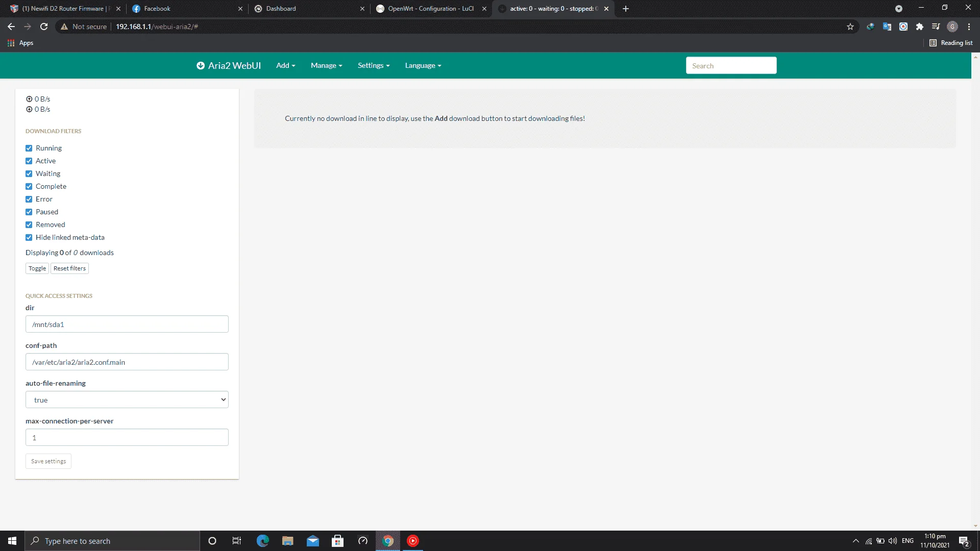Reload the page with the refresh icon

(44, 27)
